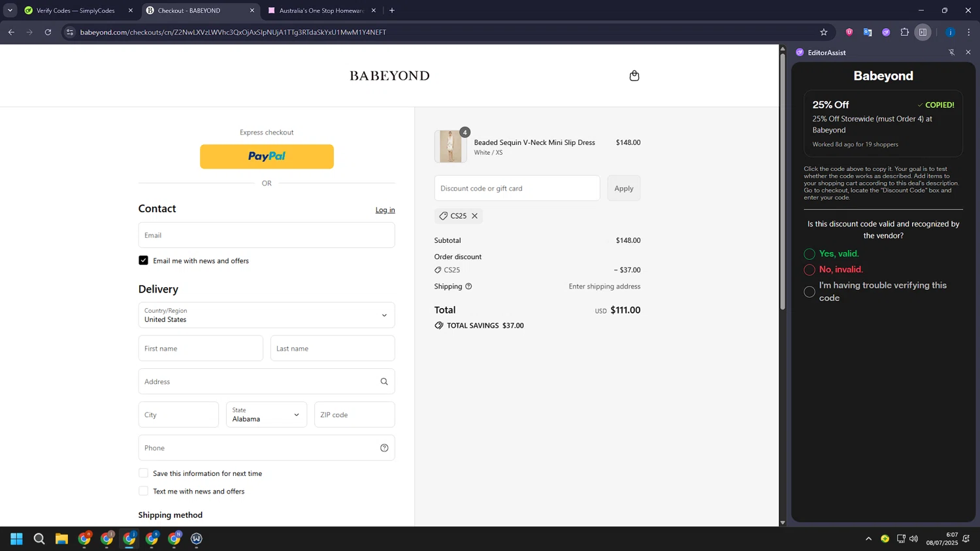Copy the 25% Off code card
The width and height of the screenshot is (980, 551).
point(883,123)
